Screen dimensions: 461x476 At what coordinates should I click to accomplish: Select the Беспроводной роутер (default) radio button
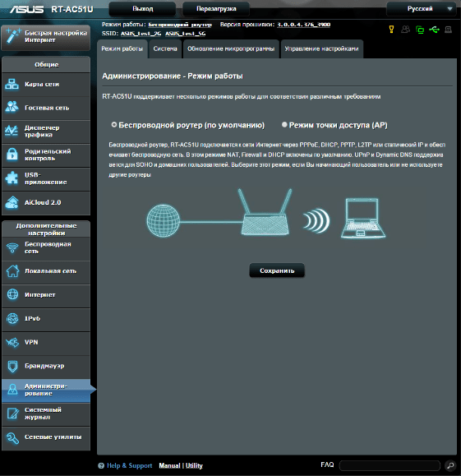(x=113, y=124)
